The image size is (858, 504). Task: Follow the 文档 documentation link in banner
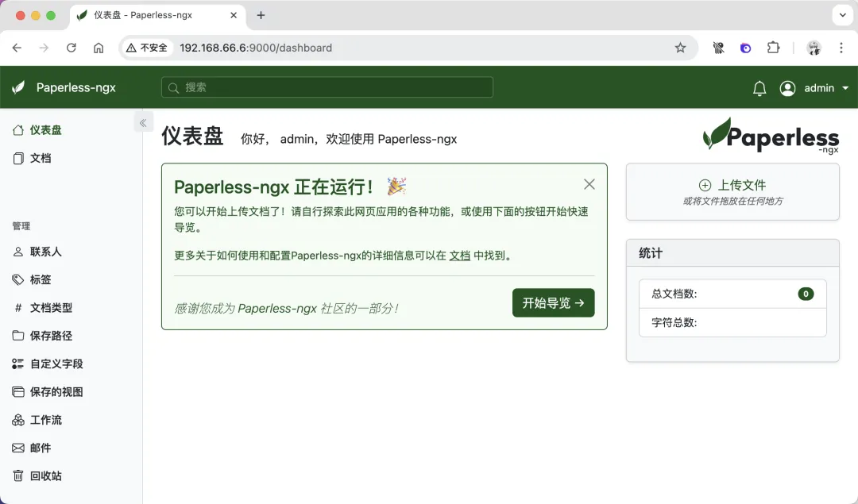(x=460, y=256)
